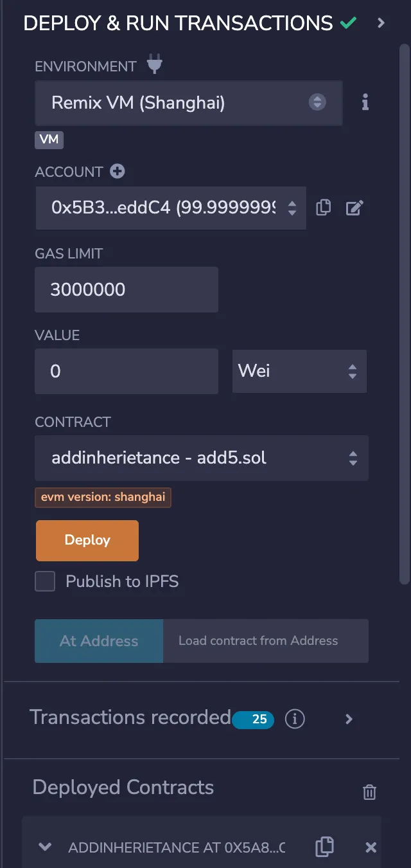Copy the selected account address

point(324,208)
